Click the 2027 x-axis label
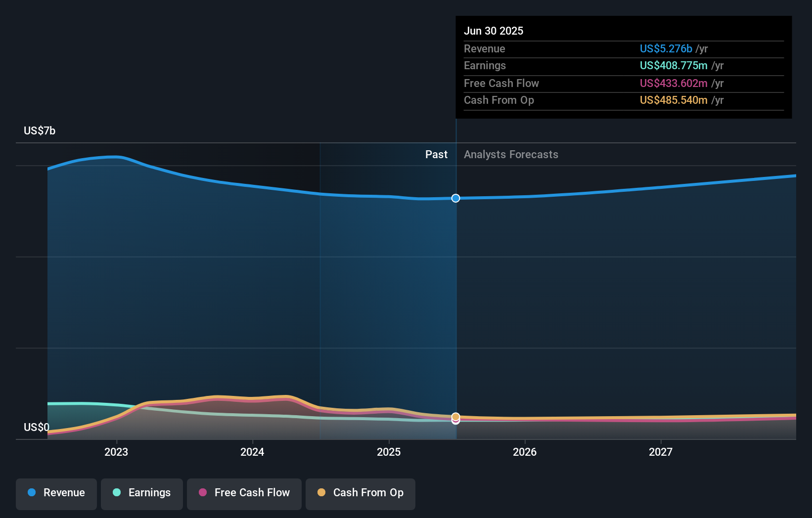 (x=661, y=452)
